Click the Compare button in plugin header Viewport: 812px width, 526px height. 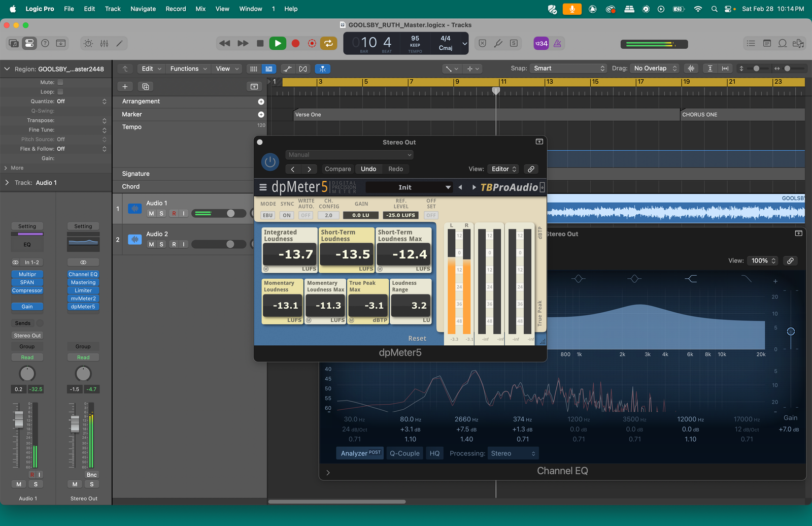pos(337,169)
